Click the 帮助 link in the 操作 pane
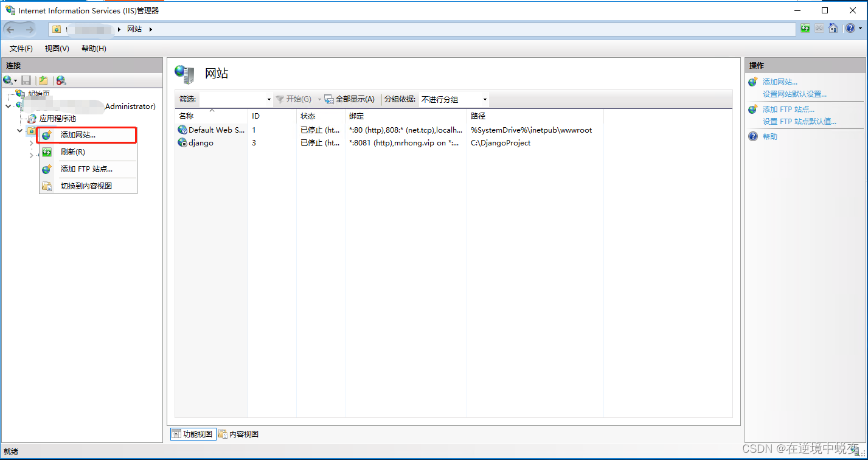 [770, 136]
